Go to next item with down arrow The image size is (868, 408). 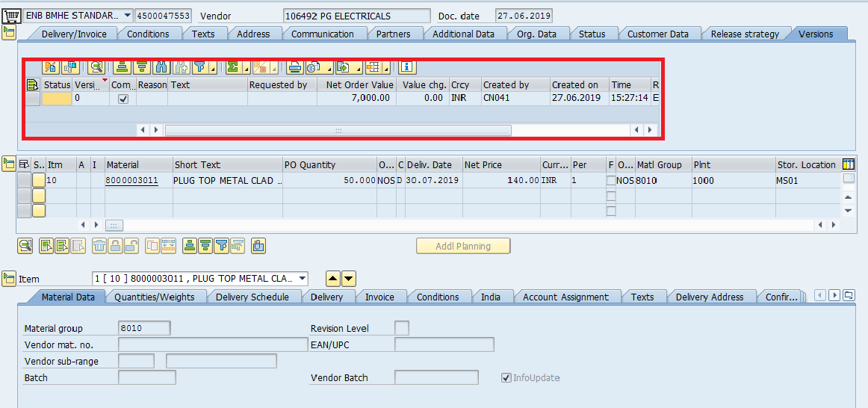point(349,279)
